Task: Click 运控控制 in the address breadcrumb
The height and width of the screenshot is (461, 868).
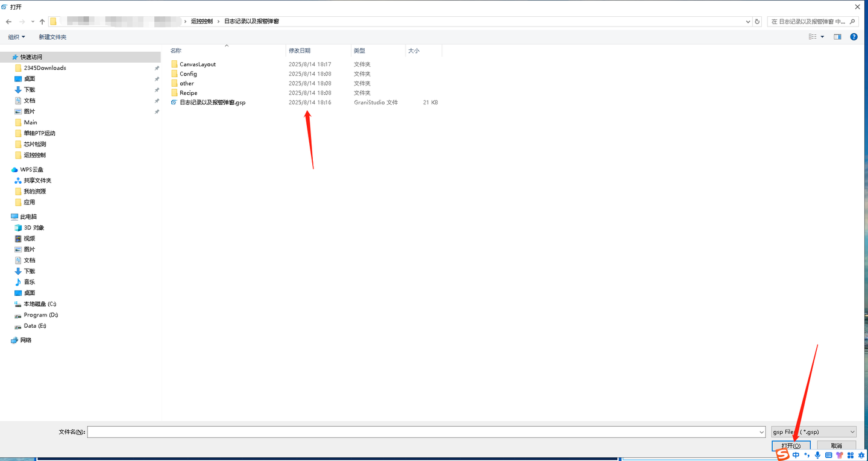Action: pyautogui.click(x=202, y=22)
